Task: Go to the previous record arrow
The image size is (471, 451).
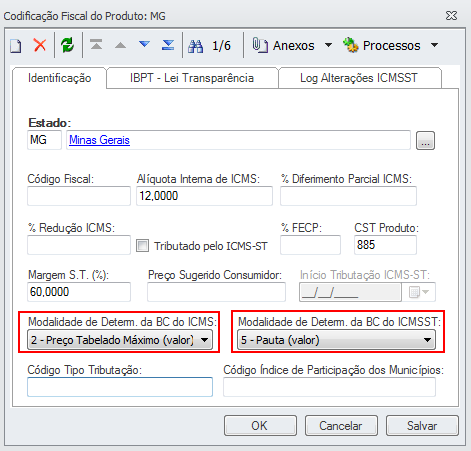Action: (x=120, y=45)
